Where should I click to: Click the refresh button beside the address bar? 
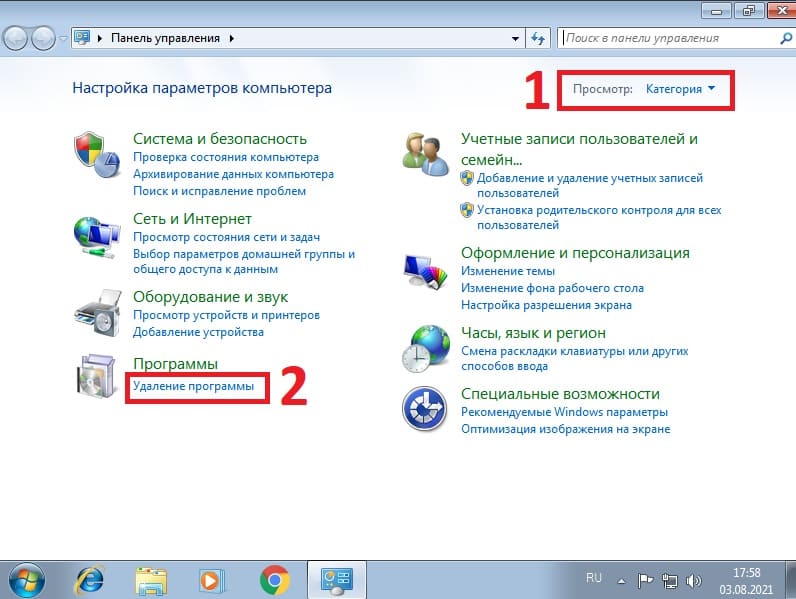pyautogui.click(x=538, y=38)
